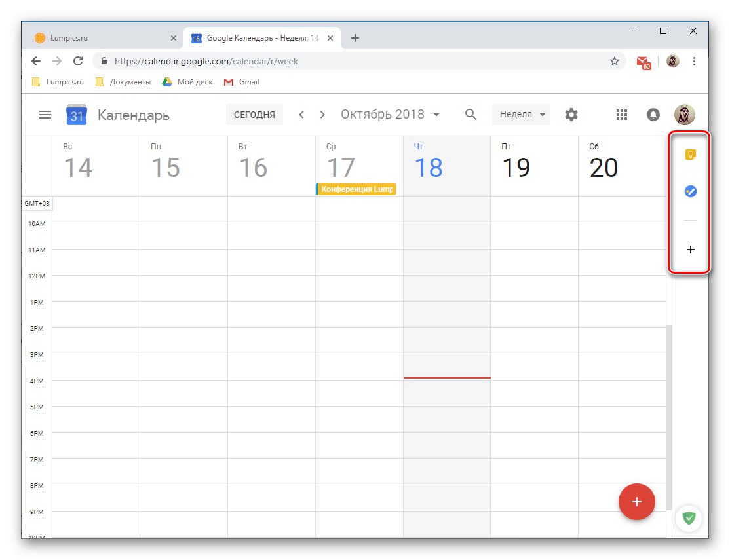
Task: Star the current page in the address bar
Action: pyautogui.click(x=615, y=60)
